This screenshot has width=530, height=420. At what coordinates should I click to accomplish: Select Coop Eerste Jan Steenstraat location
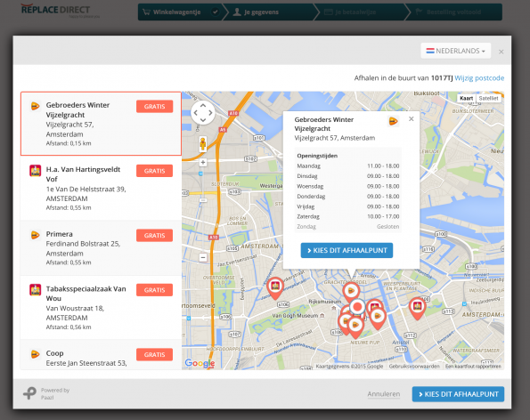tap(101, 355)
